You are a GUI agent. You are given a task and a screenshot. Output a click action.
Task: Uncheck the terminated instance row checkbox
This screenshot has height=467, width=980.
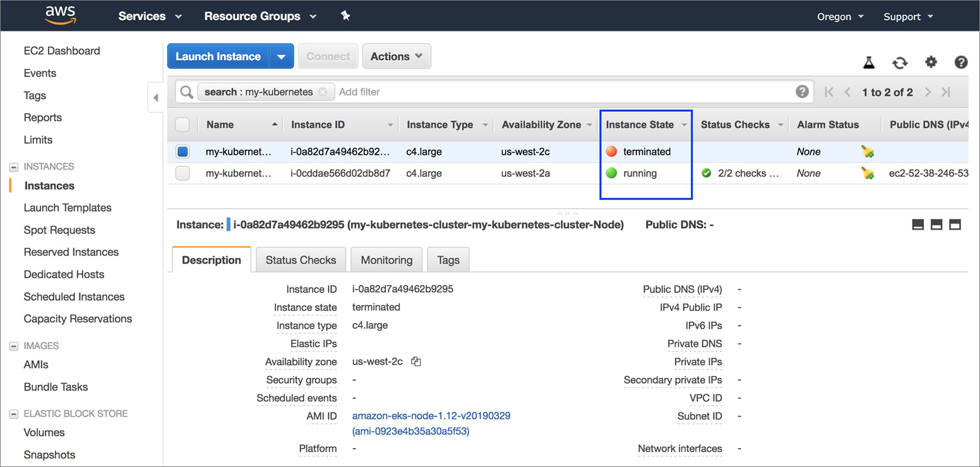(x=182, y=152)
